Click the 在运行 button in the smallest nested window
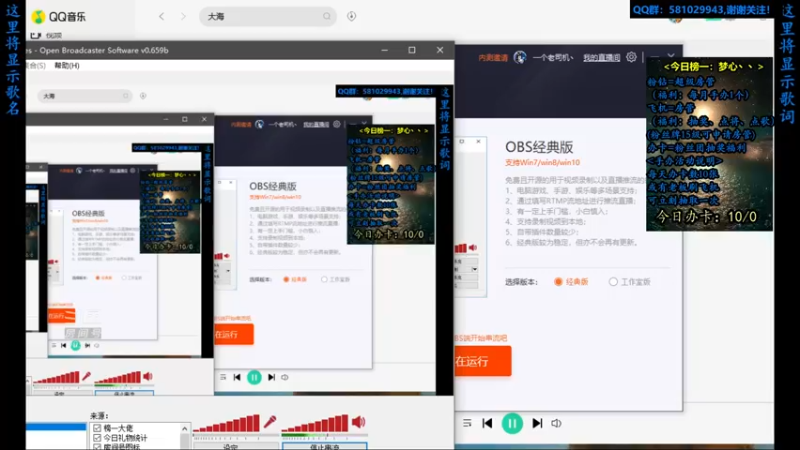 62,316
